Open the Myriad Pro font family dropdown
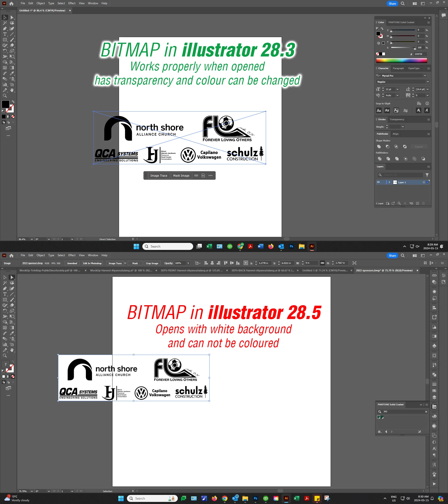 coord(425,76)
